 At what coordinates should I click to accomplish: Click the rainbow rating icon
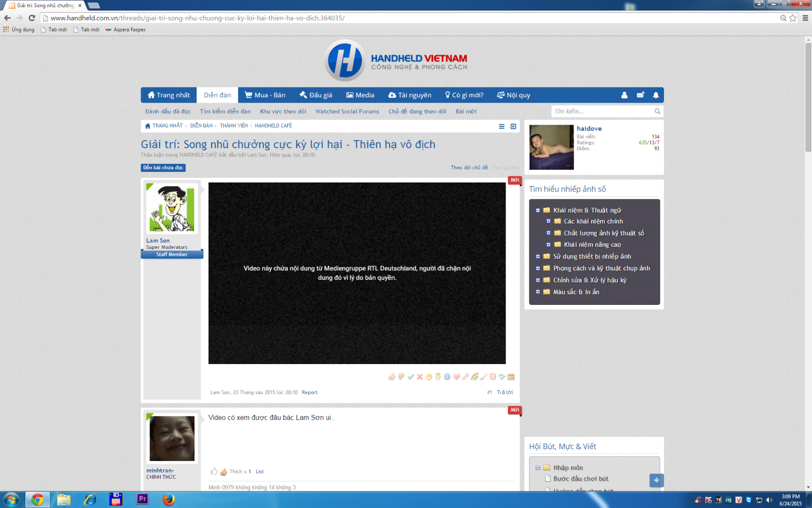click(475, 377)
